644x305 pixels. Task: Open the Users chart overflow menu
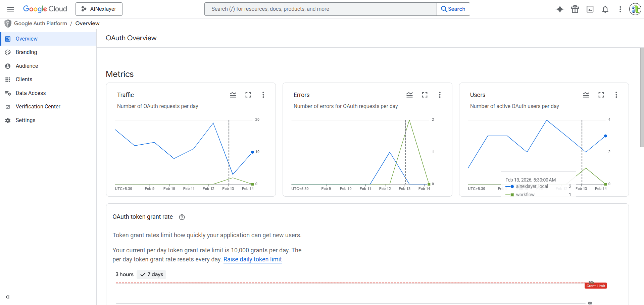pos(616,95)
